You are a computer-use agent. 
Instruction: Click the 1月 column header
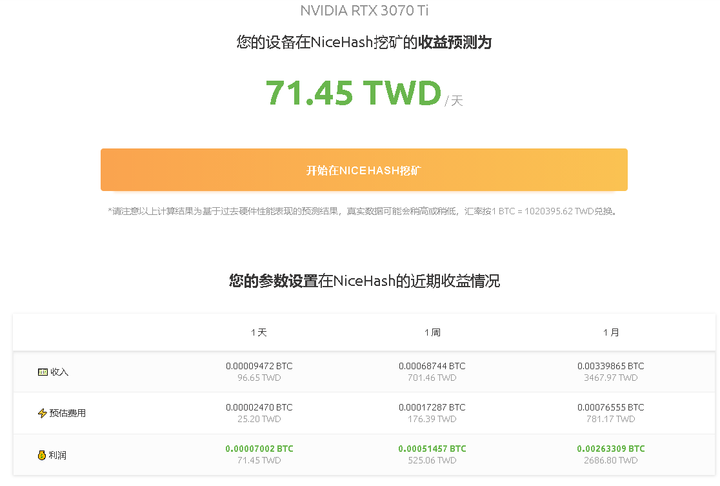click(611, 332)
